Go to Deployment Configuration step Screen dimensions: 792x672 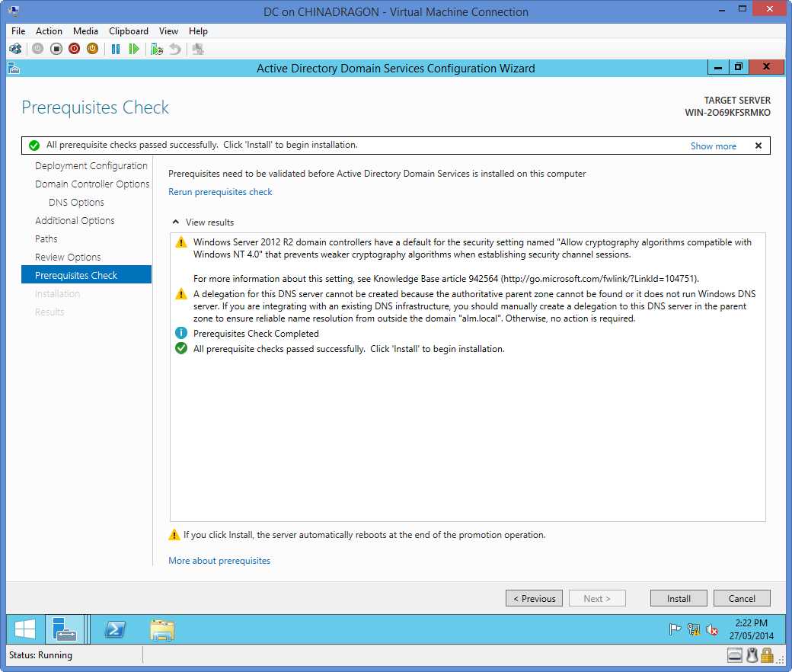click(x=91, y=166)
